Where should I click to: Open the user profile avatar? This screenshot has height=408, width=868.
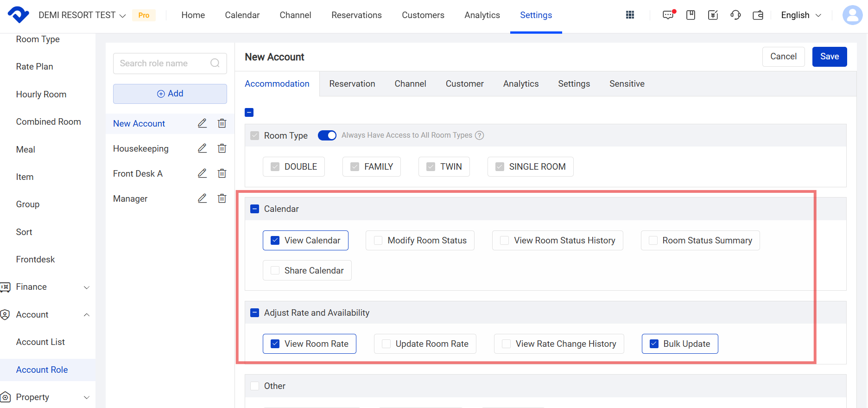point(852,15)
